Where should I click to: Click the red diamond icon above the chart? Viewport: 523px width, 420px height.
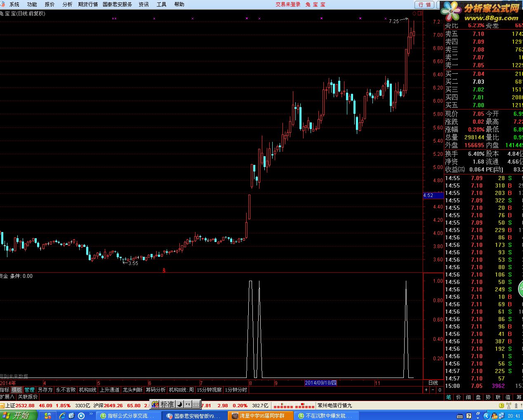415,13
